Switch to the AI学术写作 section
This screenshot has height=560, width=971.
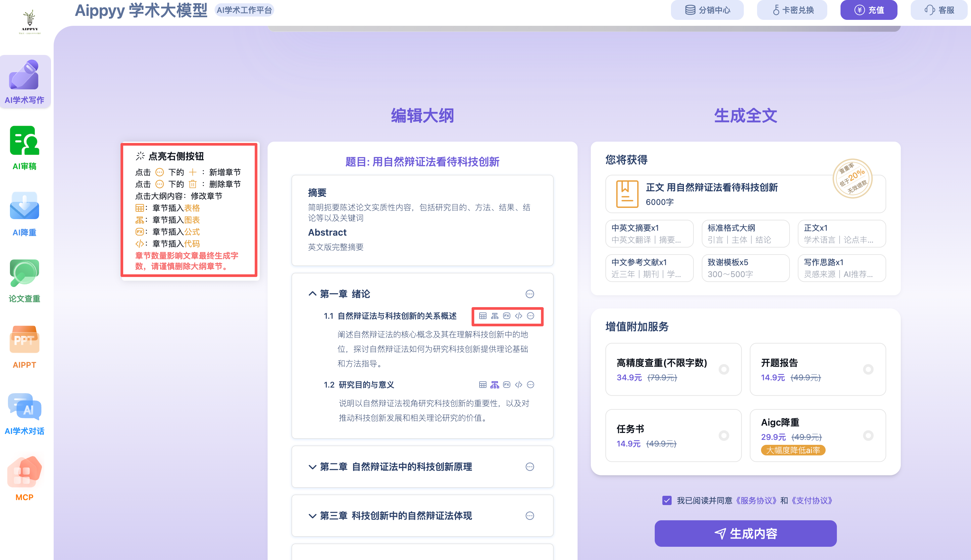click(25, 81)
